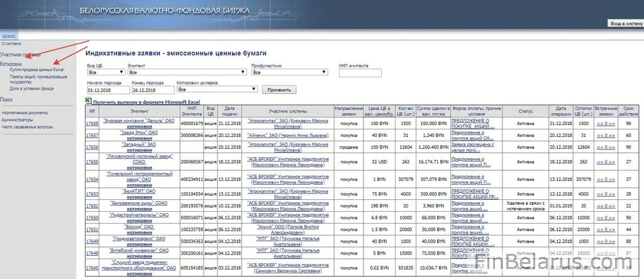Select the status text Удалена в связи с истечением срока

[x=525, y=206]
